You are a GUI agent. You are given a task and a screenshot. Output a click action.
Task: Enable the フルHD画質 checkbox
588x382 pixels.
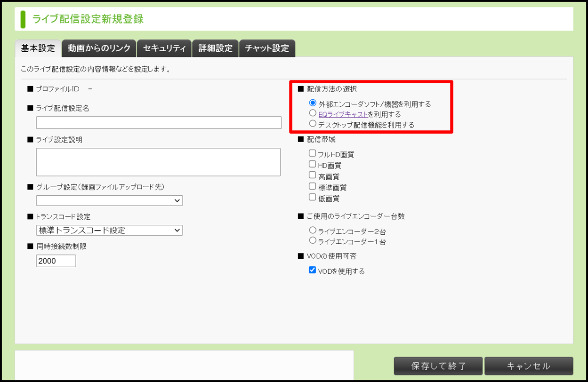click(312, 153)
